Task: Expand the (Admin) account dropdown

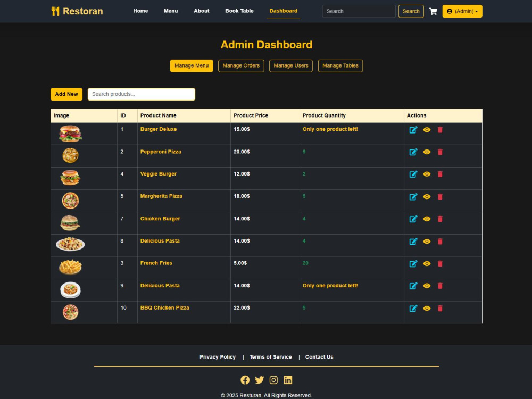Action: tap(462, 11)
